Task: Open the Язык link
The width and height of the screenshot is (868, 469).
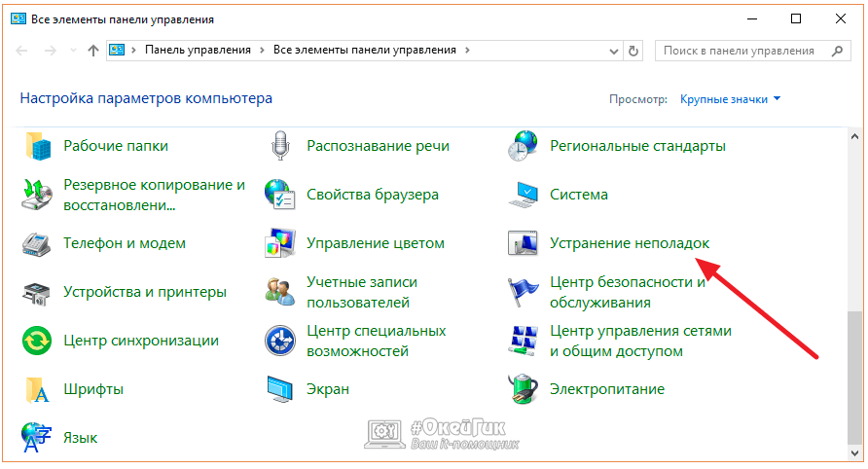Action: coord(80,438)
